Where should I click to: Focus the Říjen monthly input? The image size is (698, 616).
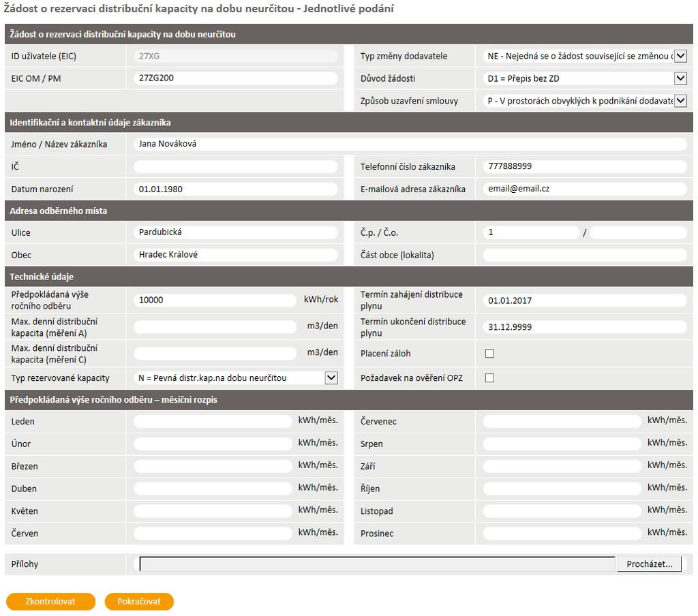pos(562,489)
